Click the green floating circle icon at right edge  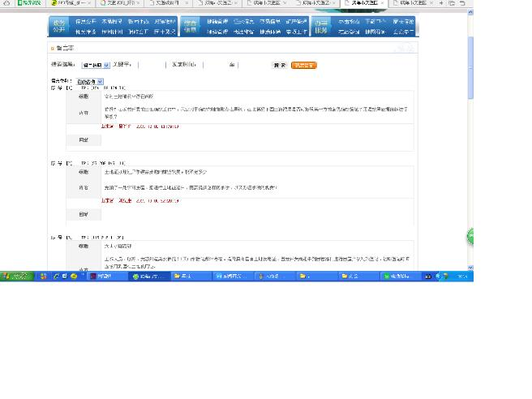(470, 237)
